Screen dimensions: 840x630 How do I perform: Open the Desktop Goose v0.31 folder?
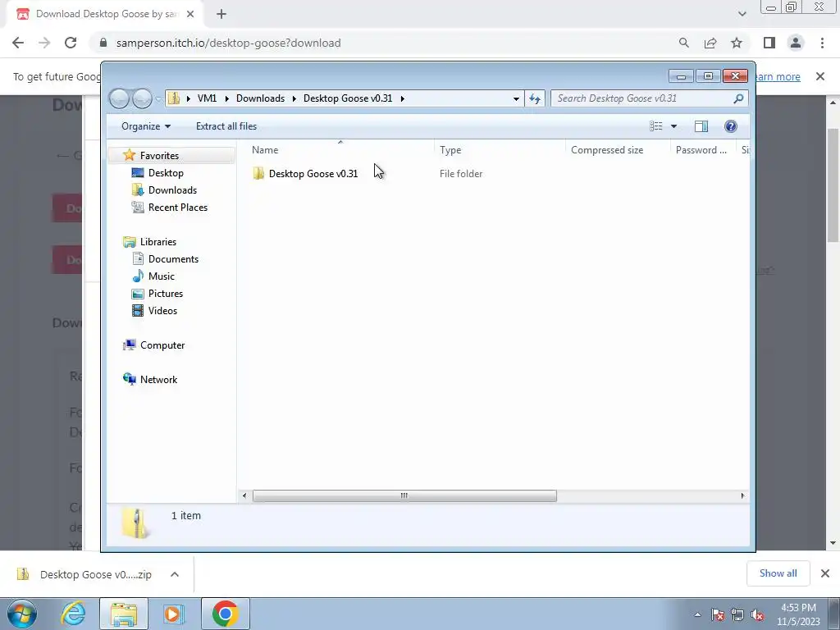[313, 174]
